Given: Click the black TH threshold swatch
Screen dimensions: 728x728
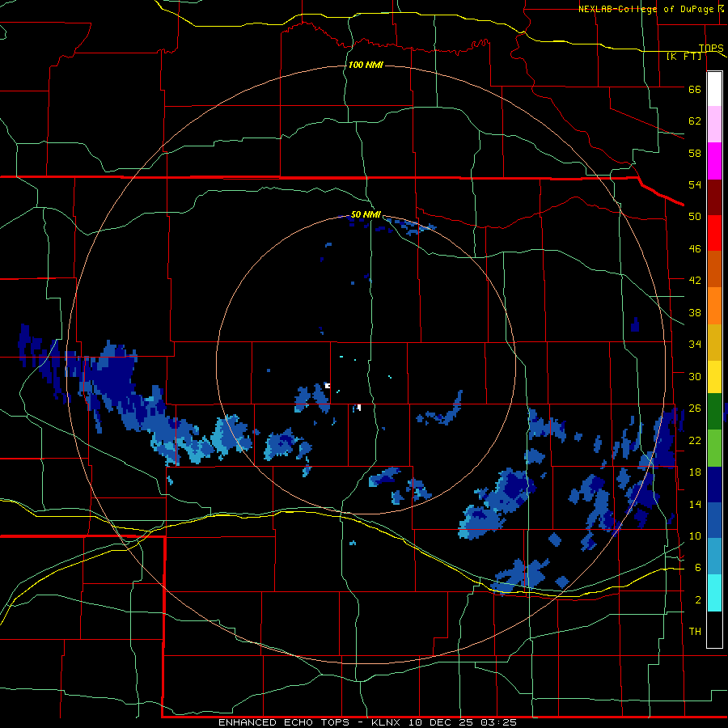Looking at the screenshot, I should pos(714,629).
